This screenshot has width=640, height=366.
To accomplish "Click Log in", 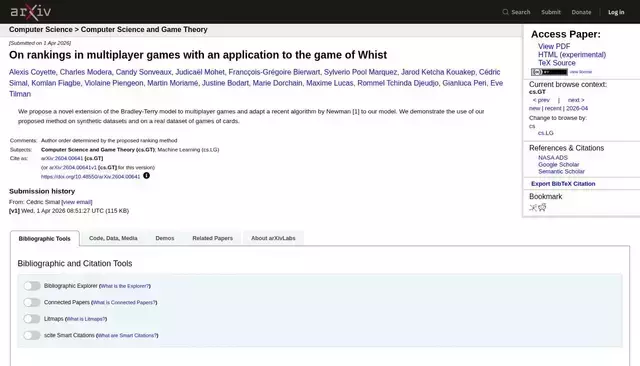I will pos(616,12).
